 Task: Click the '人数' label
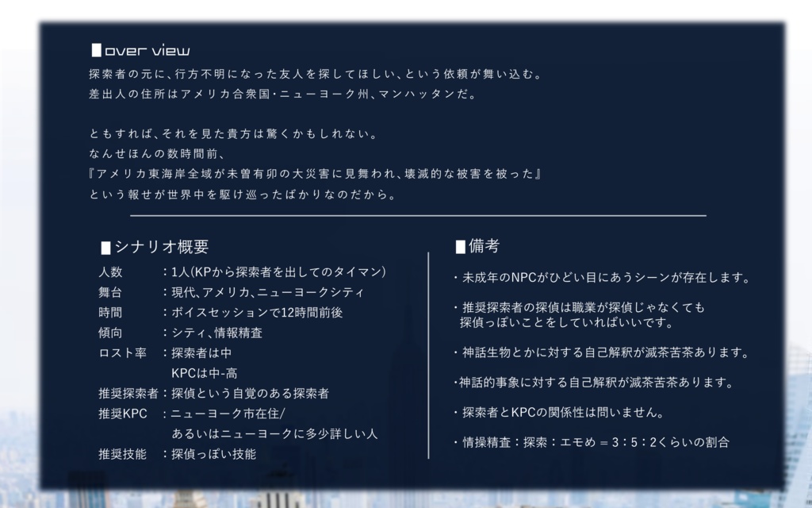[110, 272]
